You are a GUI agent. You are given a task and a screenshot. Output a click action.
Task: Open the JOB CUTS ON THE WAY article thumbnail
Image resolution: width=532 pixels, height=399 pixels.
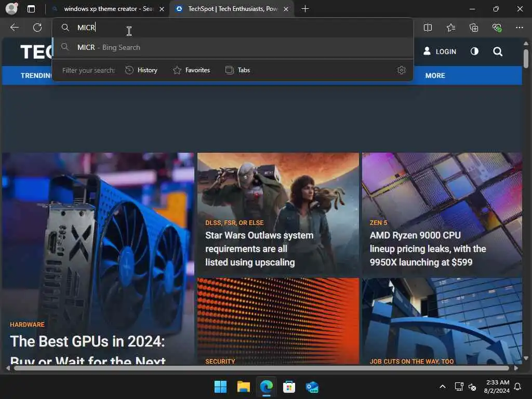(442, 321)
